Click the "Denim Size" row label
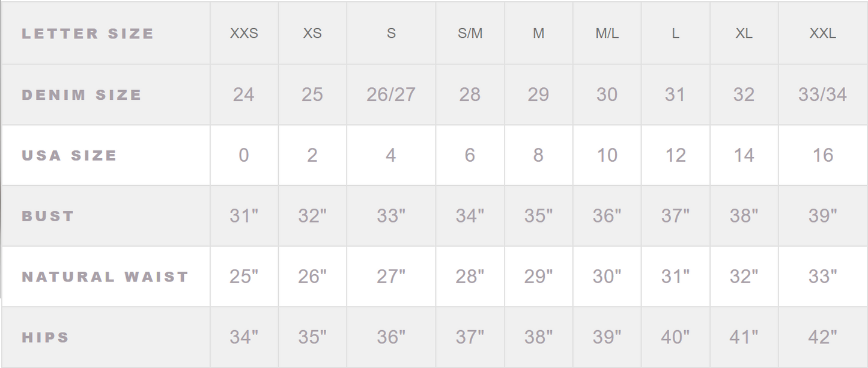Image resolution: width=868 pixels, height=368 pixels. tap(82, 94)
